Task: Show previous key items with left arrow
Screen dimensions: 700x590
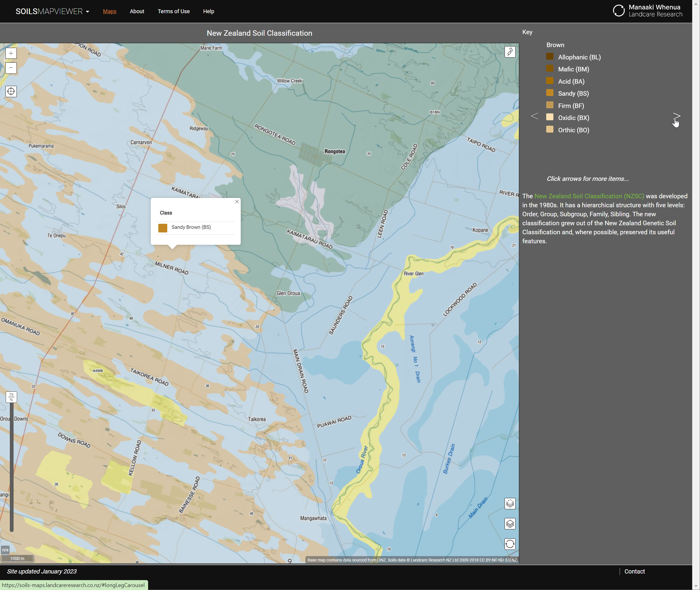Action: point(534,116)
